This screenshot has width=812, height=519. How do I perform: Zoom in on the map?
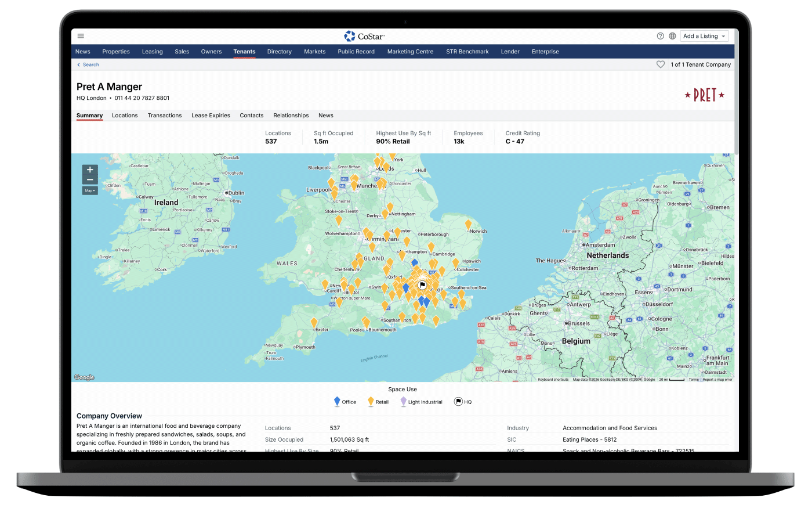coord(90,170)
